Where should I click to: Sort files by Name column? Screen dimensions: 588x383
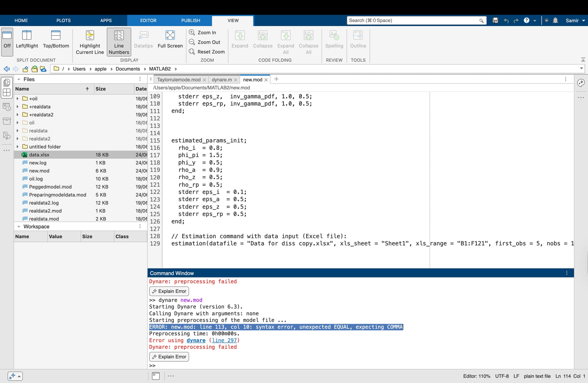click(54, 89)
